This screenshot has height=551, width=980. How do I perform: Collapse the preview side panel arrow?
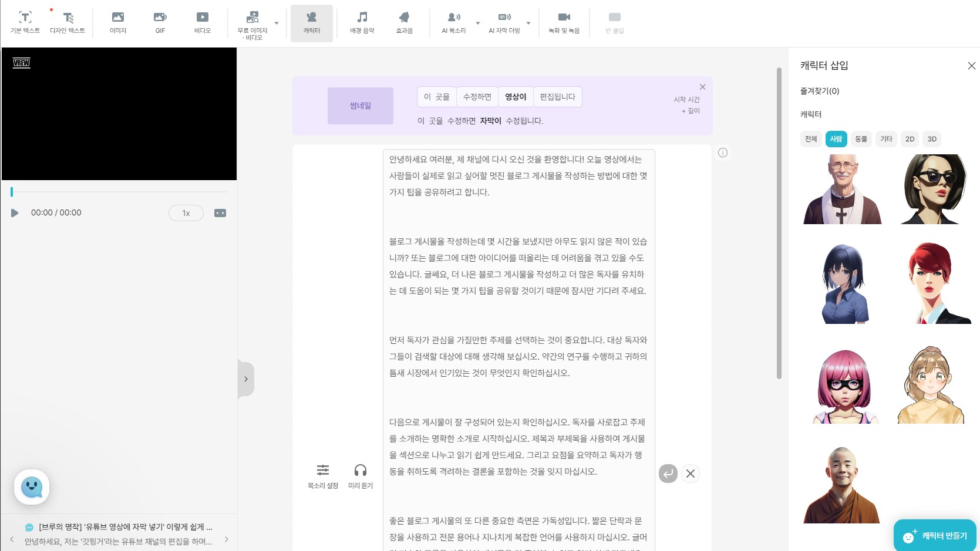coord(246,379)
